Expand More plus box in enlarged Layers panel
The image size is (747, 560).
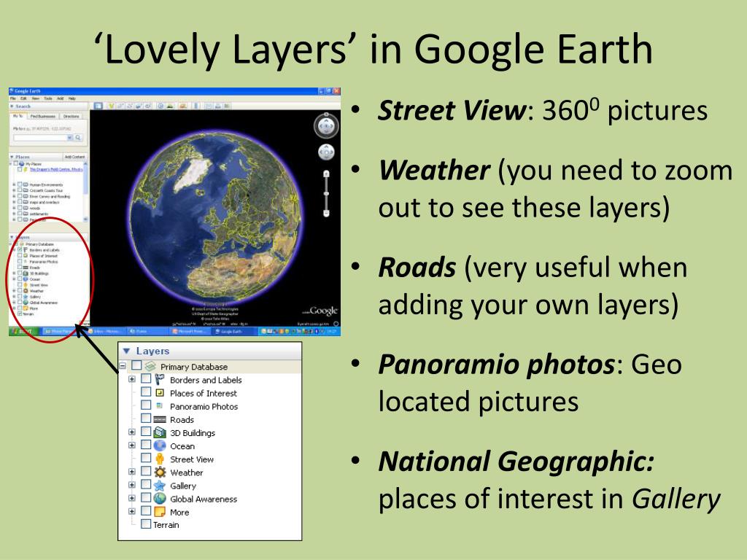coord(132,511)
